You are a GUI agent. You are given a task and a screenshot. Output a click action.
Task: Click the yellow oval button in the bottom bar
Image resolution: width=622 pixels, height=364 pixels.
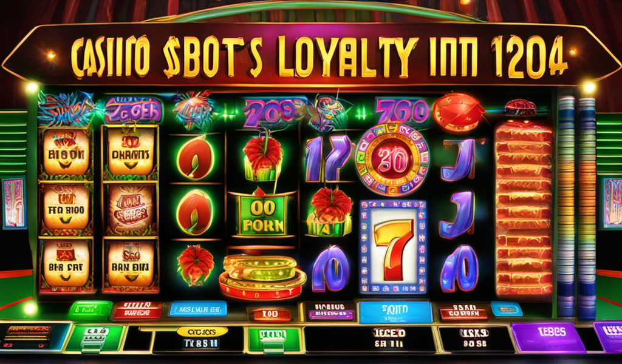[202, 331]
